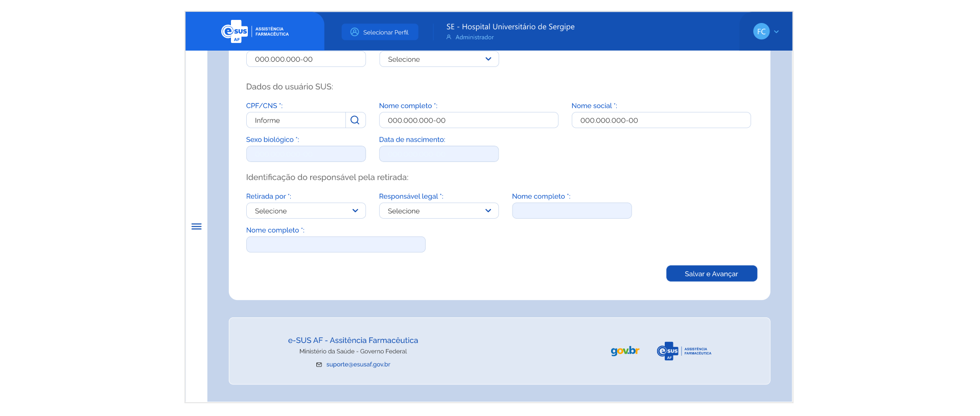Click the e-SUS AF footer logo

684,351
